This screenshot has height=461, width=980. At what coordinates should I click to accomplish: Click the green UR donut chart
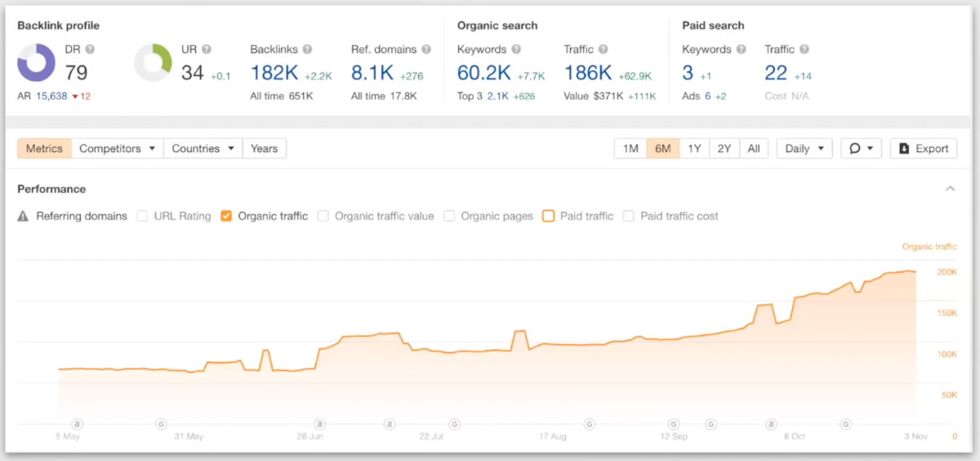[153, 63]
